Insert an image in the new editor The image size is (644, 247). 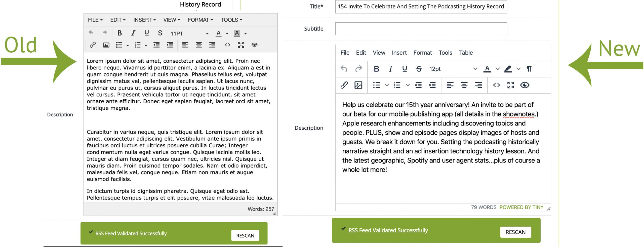point(358,85)
